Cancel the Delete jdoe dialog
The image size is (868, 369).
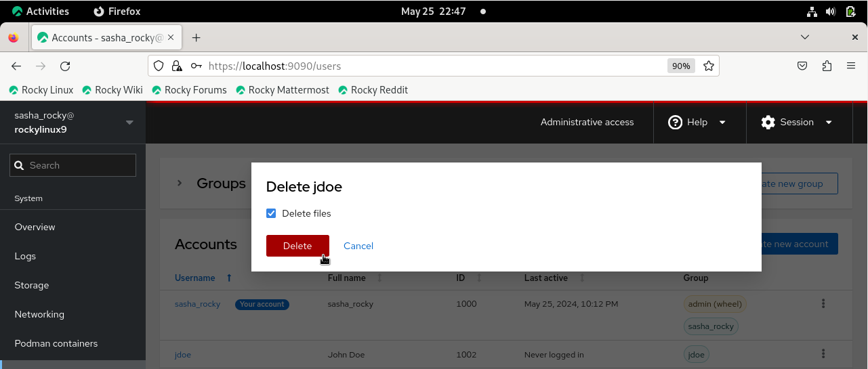358,246
